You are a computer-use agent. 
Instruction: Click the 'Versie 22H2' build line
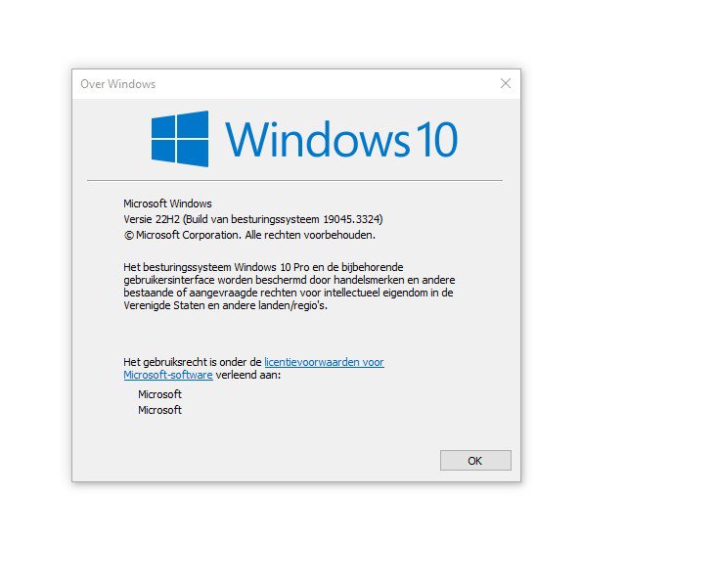(253, 219)
